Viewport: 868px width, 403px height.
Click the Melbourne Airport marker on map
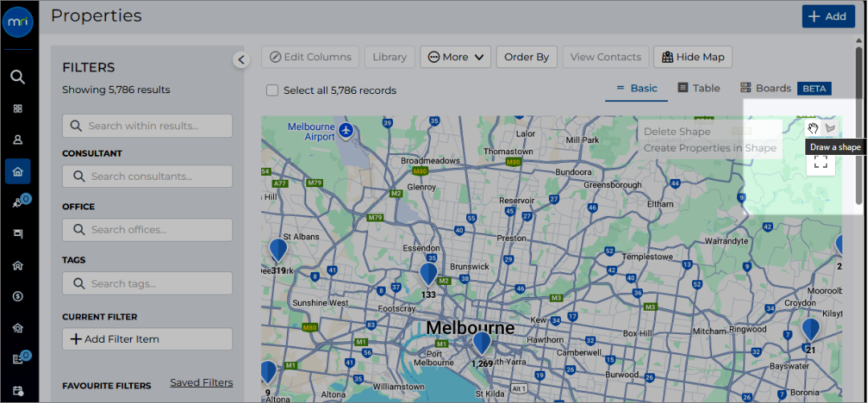[346, 132]
